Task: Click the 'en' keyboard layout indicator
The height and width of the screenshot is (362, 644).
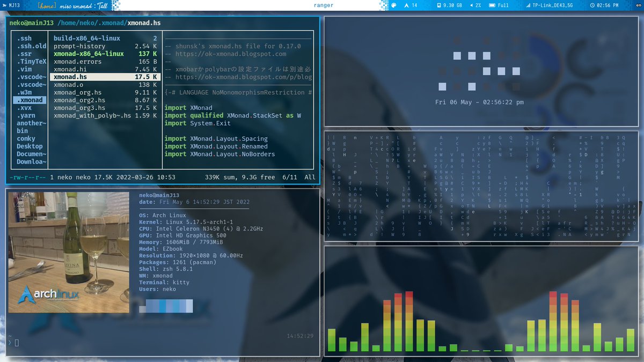Action: tap(639, 5)
